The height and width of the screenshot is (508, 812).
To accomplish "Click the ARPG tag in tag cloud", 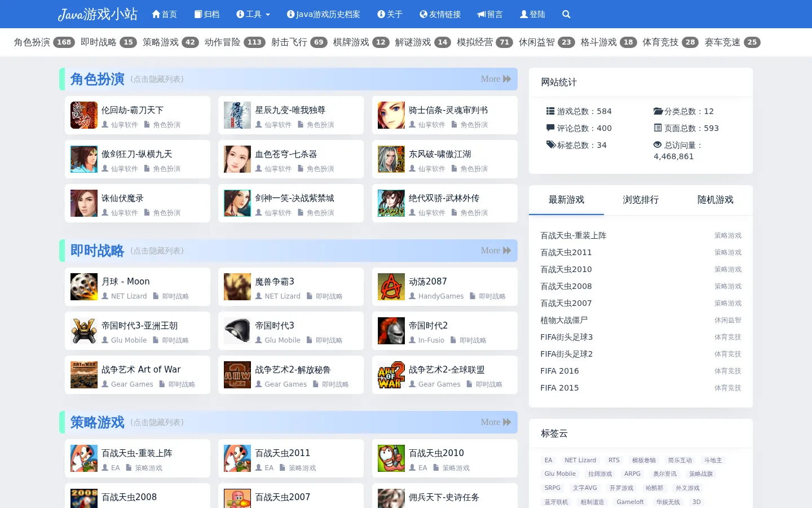I will pos(632,474).
